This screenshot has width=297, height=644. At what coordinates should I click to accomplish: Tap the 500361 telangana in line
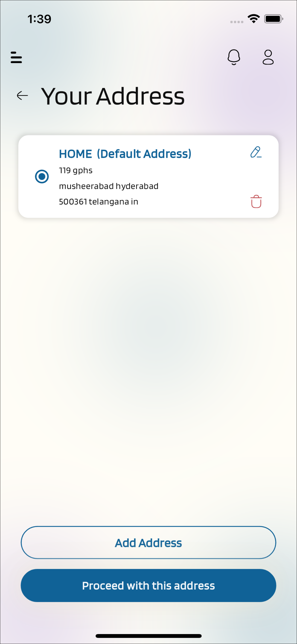point(99,202)
